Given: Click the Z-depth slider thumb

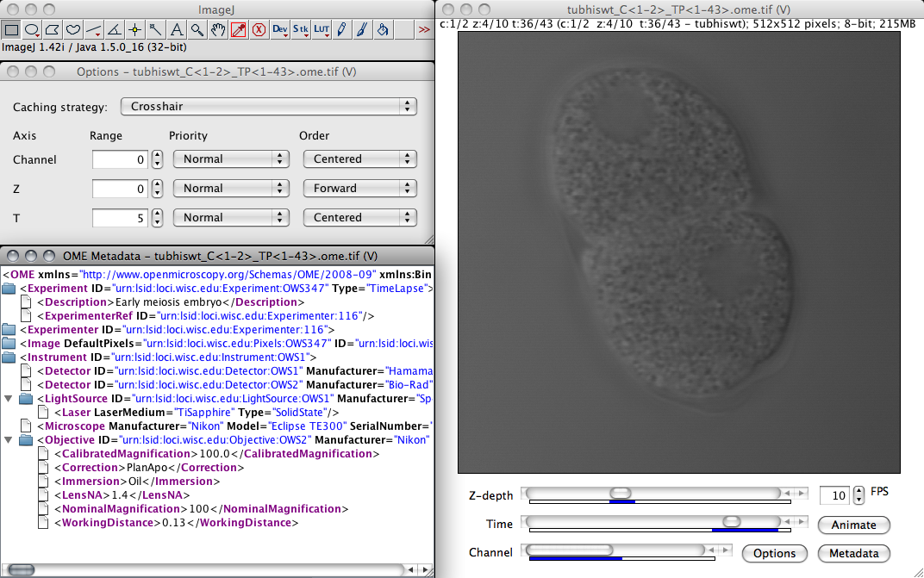Looking at the screenshot, I should coord(621,494).
